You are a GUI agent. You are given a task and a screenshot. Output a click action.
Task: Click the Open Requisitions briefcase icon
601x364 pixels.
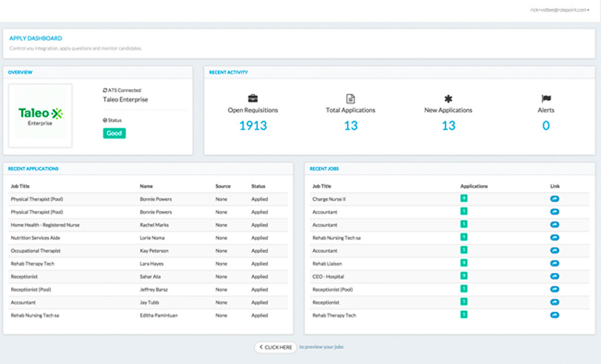click(253, 99)
